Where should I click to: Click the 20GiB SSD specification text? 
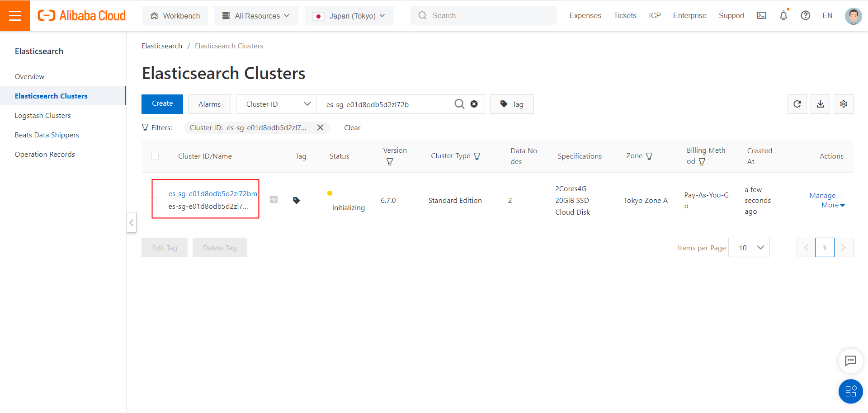click(572, 200)
